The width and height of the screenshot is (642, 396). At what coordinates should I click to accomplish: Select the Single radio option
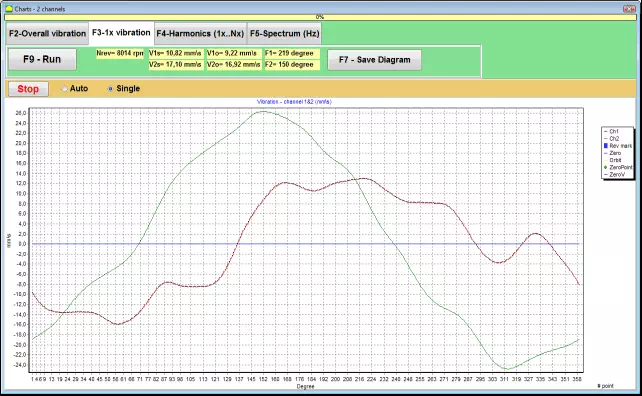pyautogui.click(x=124, y=88)
